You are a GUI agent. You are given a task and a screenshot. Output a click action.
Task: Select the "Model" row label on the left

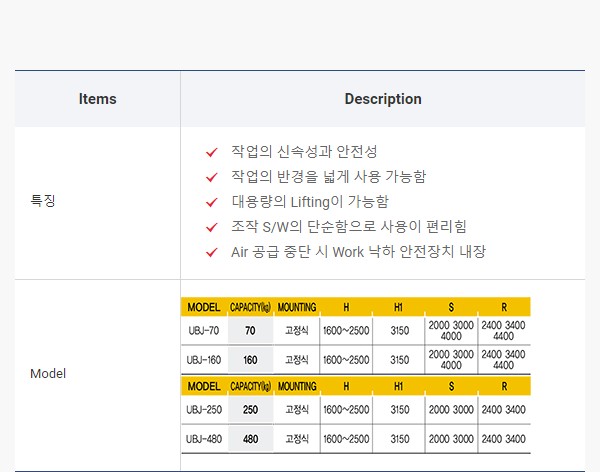(x=48, y=374)
